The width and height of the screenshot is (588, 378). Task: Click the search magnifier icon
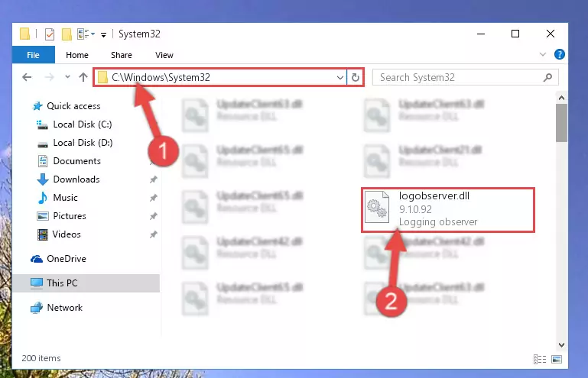click(547, 78)
